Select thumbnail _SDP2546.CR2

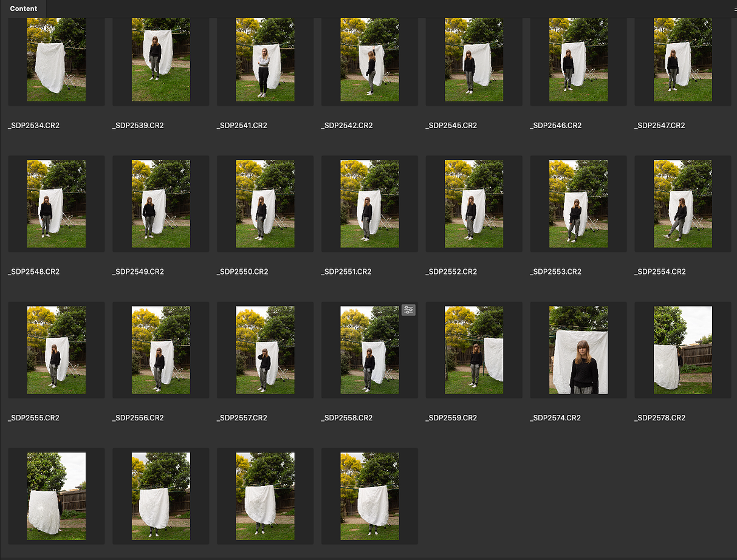pos(578,60)
